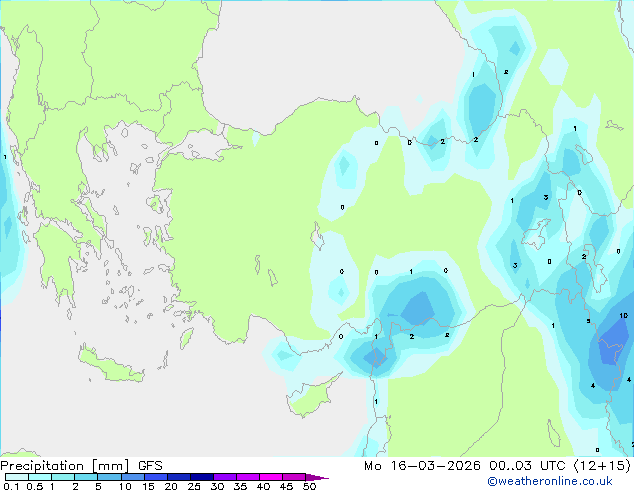Click the 20–25 mm legend color swatch
634x490 pixels.
coord(178,477)
